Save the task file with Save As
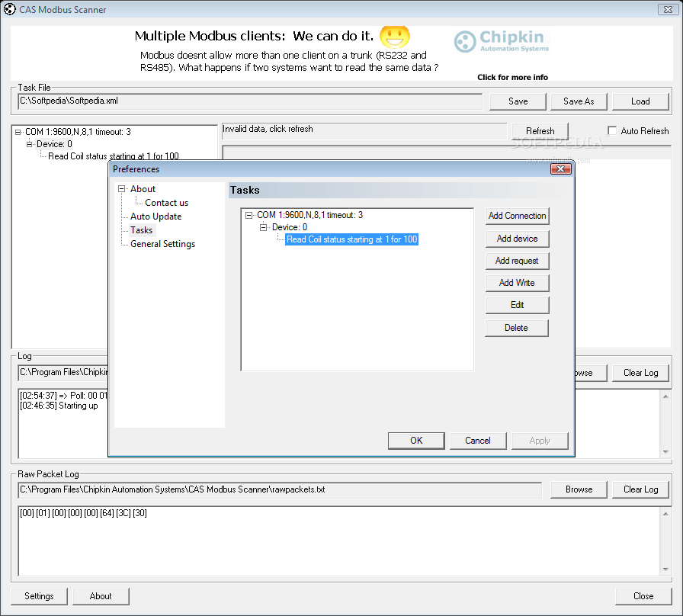 point(579,101)
